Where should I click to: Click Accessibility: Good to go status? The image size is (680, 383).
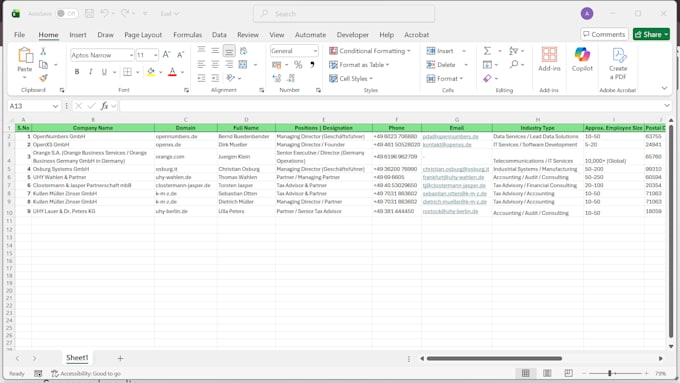coord(86,373)
